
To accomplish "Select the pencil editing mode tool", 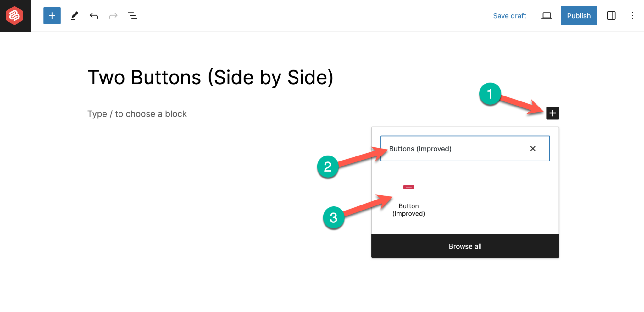I will pos(74,15).
